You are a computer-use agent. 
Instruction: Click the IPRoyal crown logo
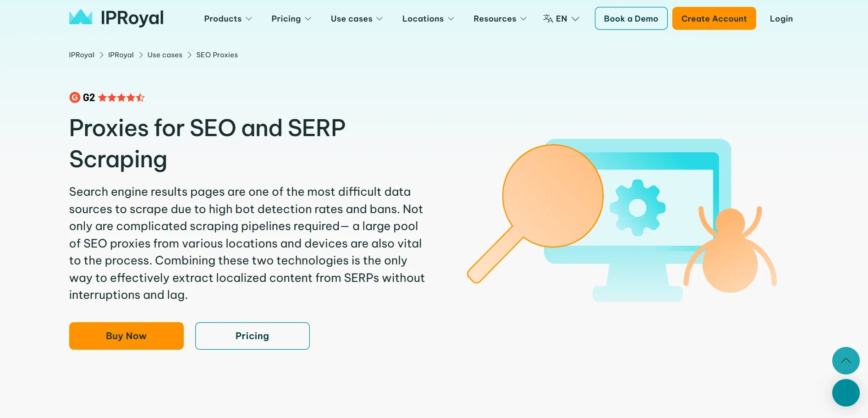[x=116, y=17]
